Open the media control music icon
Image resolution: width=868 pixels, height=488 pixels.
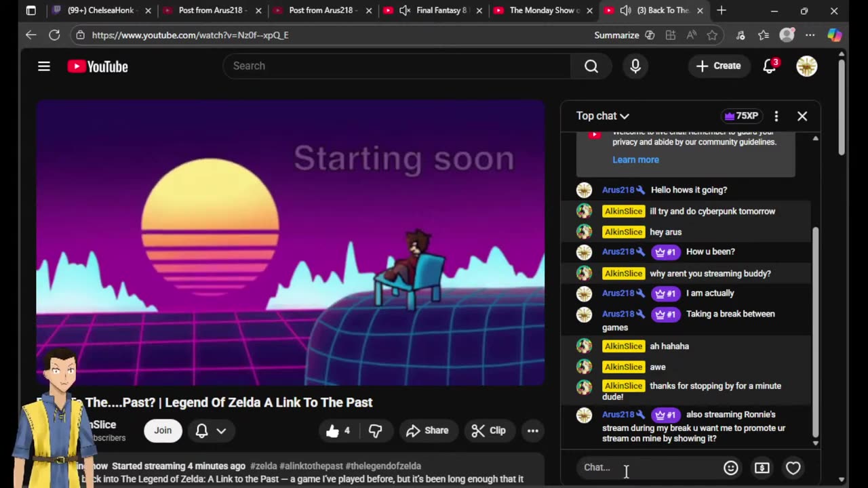click(x=741, y=35)
